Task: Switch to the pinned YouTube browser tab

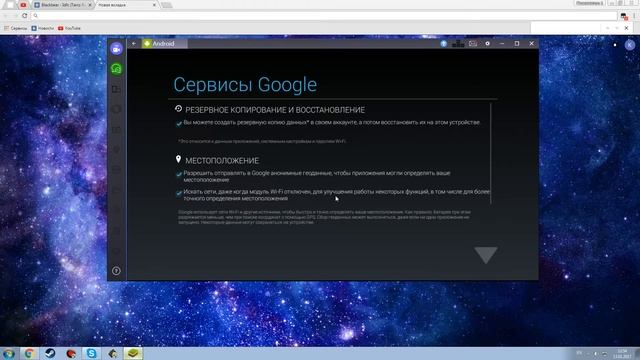Action: coord(23,5)
